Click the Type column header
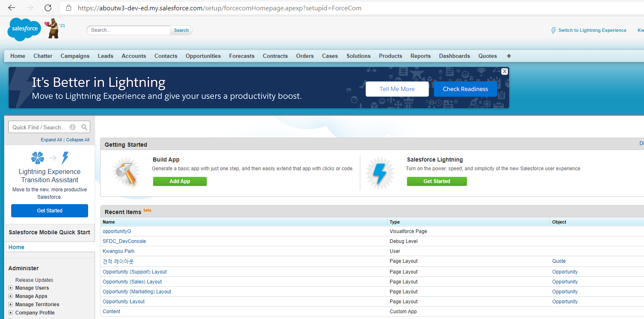 tap(395, 222)
